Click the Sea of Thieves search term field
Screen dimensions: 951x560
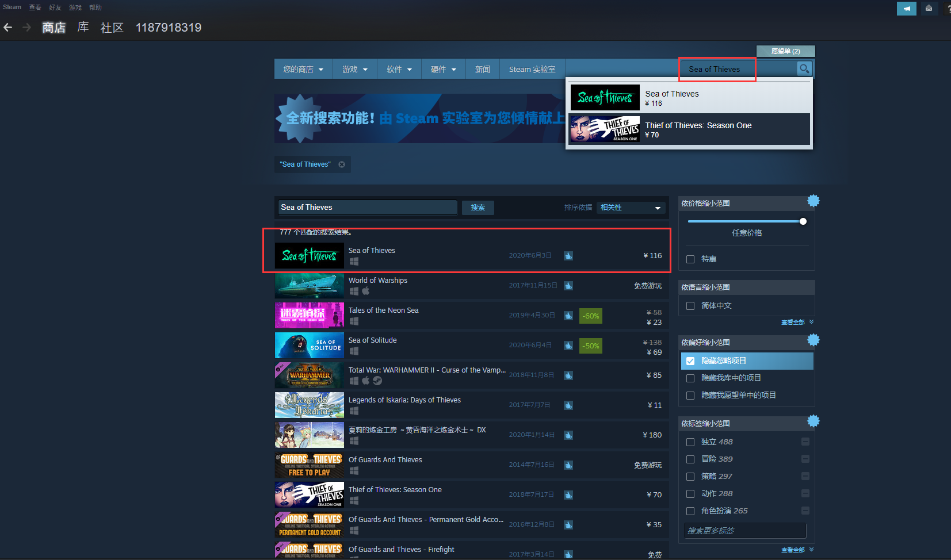368,208
